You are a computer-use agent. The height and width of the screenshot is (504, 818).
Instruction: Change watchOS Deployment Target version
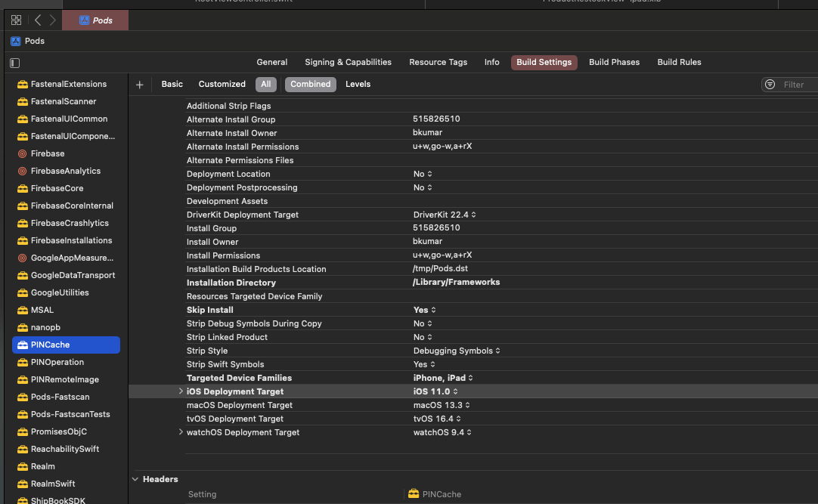[x=443, y=432]
